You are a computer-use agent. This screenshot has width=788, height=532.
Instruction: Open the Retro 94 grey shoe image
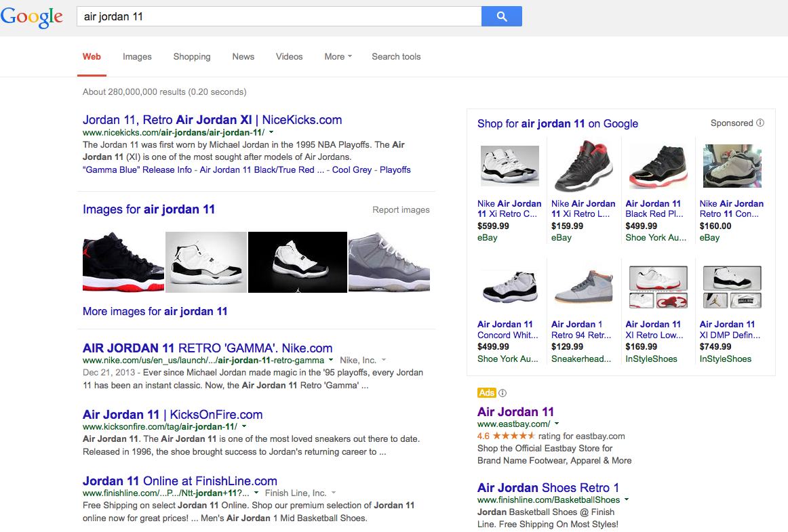(583, 287)
